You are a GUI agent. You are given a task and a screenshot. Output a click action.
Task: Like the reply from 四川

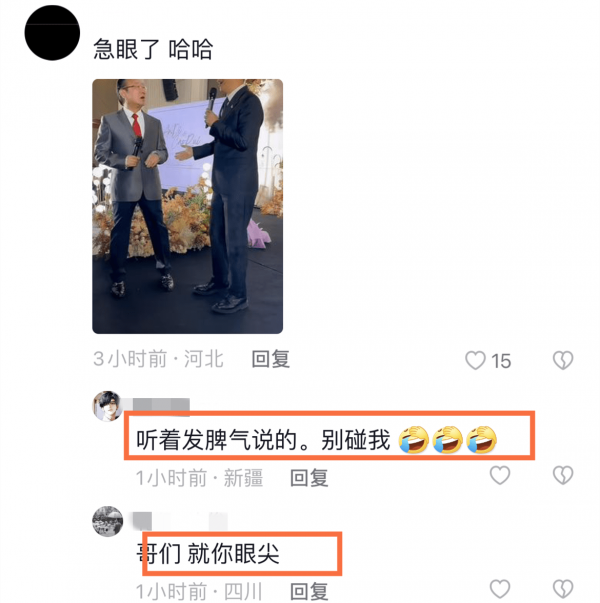tap(500, 589)
